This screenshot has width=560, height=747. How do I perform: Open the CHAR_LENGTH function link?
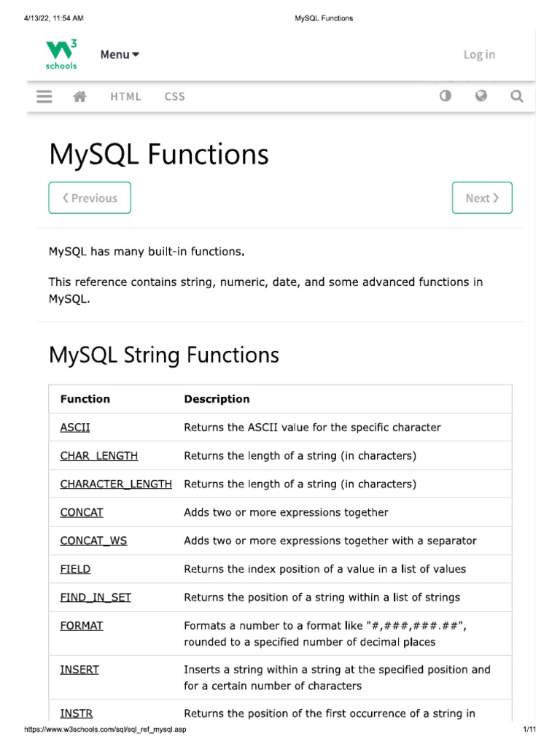tap(98, 456)
